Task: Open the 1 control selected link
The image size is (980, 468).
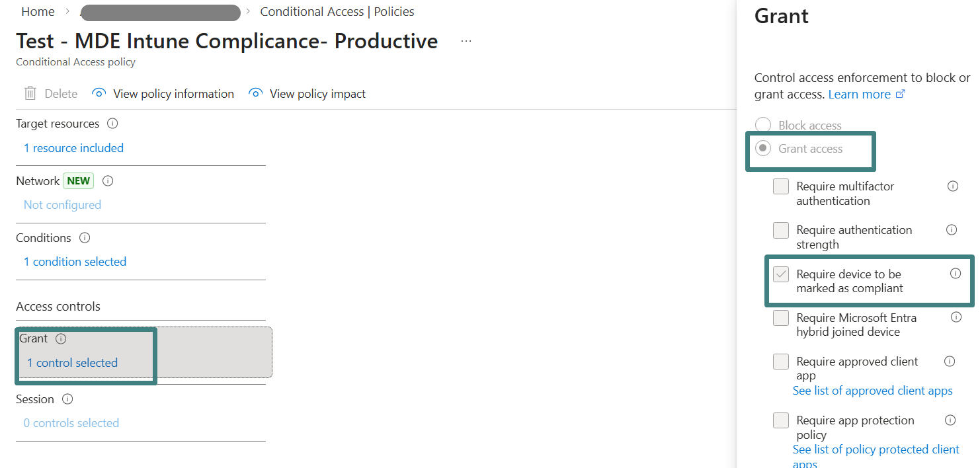Action: click(x=72, y=363)
